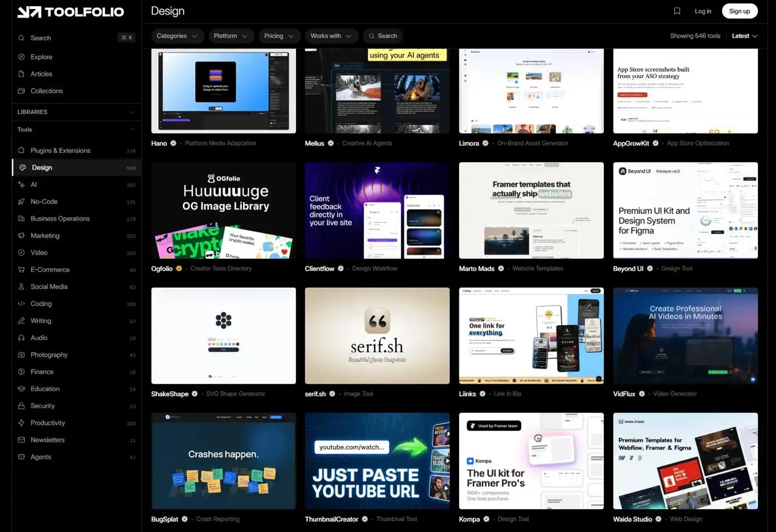Open the bookmark icon in header
This screenshot has width=776, height=532.
[677, 11]
